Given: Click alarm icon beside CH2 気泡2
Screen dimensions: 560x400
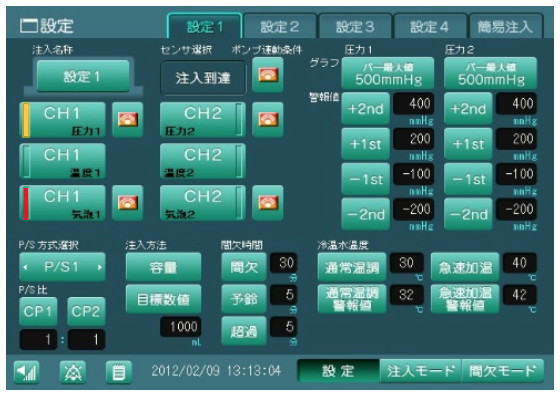Looking at the screenshot, I should coord(268,203).
